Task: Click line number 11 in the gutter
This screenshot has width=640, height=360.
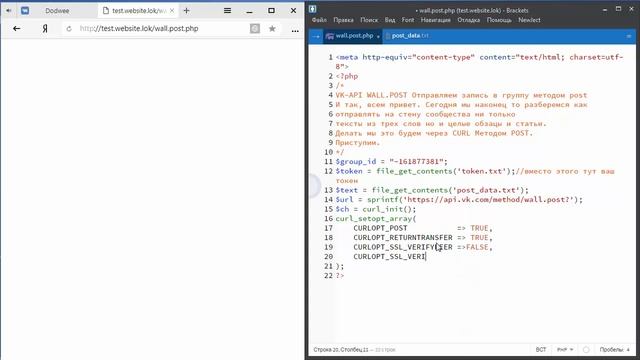Action: pyautogui.click(x=329, y=162)
